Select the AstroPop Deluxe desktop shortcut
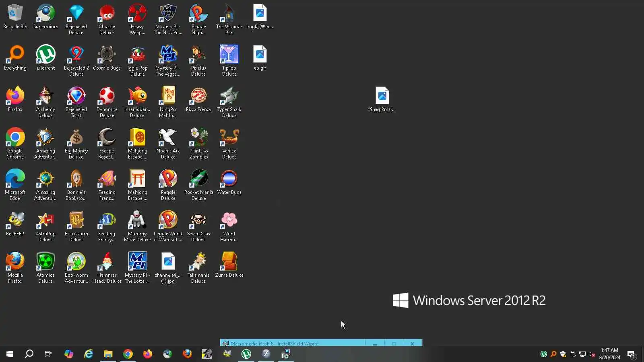Screen dimensions: 644x362 coord(45,226)
